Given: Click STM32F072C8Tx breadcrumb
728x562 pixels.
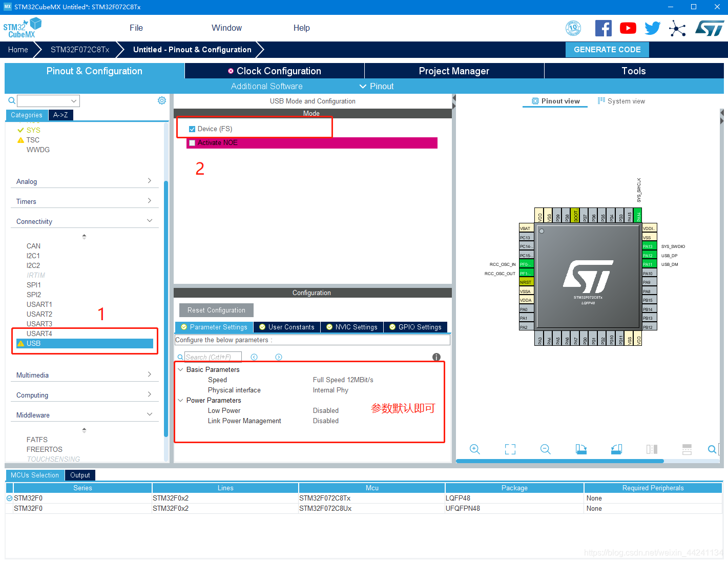Looking at the screenshot, I should pyautogui.click(x=80, y=50).
